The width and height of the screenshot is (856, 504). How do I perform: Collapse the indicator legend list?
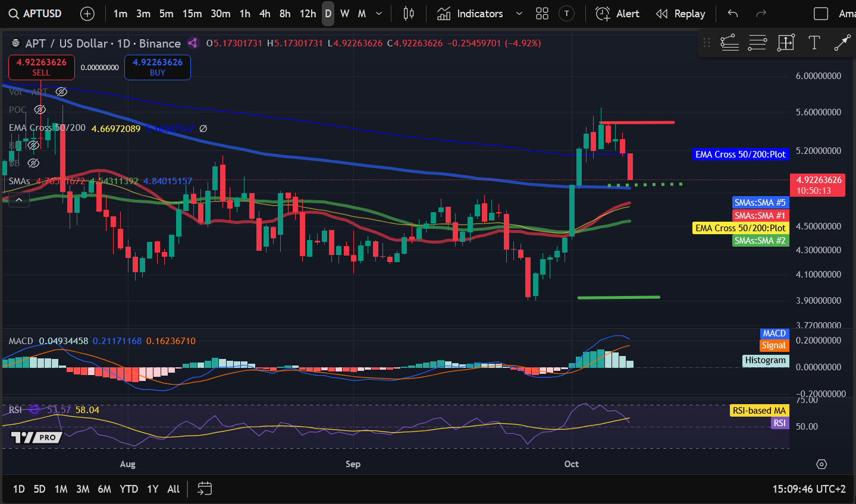tap(19, 200)
